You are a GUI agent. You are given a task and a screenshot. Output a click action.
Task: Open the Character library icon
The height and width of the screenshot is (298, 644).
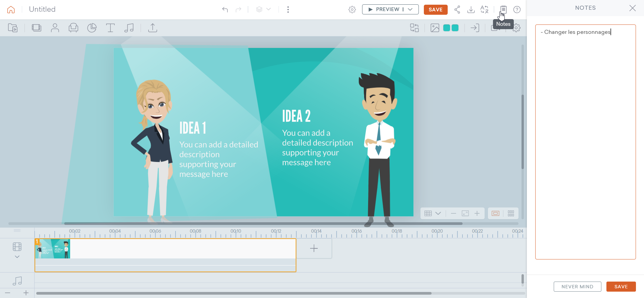55,28
